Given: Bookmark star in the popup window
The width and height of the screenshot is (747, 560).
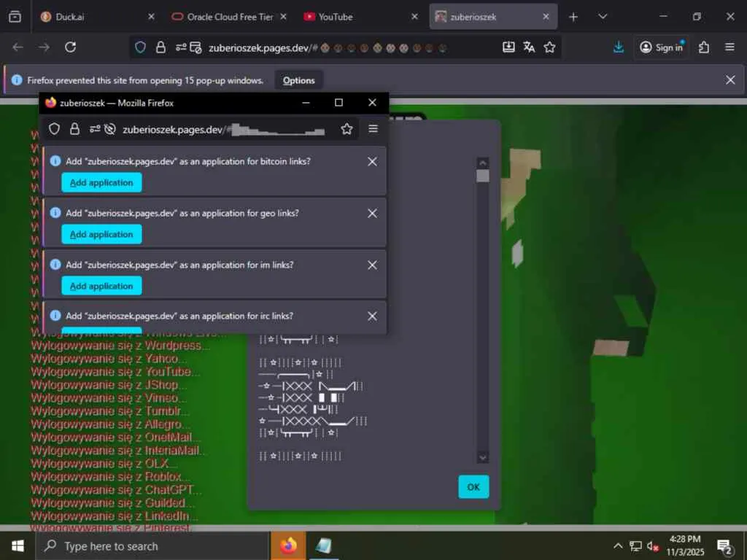Looking at the screenshot, I should tap(347, 129).
